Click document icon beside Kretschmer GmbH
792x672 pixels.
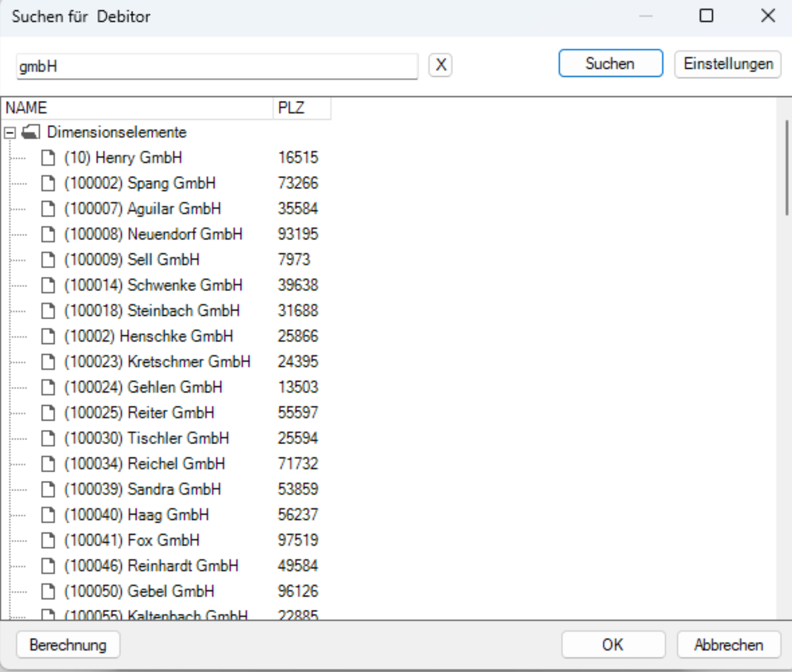(x=48, y=362)
